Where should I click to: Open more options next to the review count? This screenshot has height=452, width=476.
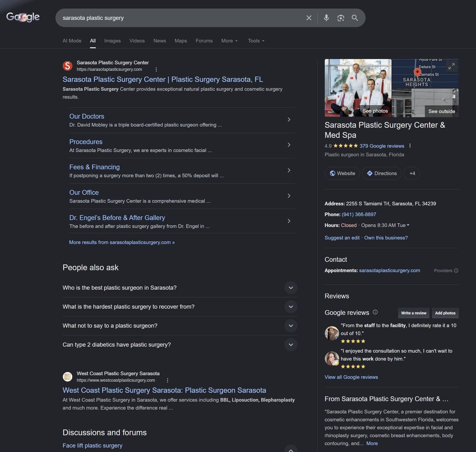410,146
